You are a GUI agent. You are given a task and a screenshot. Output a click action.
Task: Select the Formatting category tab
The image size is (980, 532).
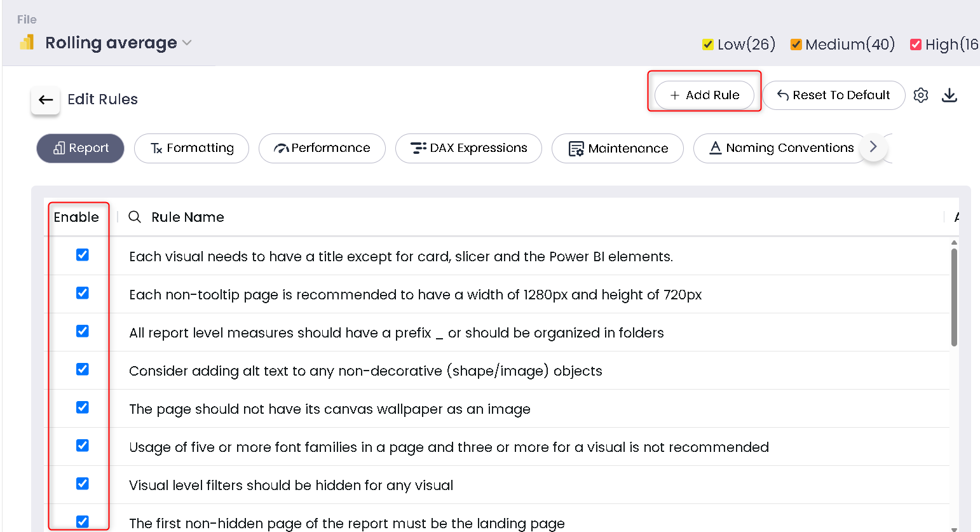(x=191, y=148)
